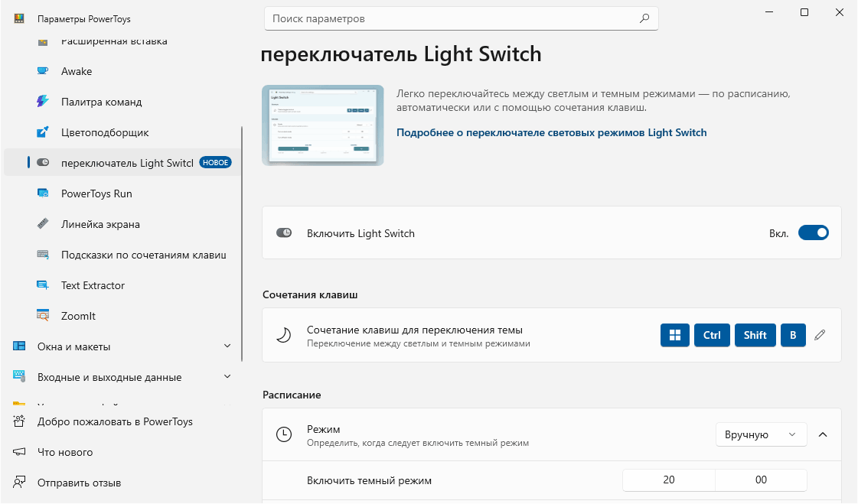This screenshot has height=504, width=858.
Task: Expand Входные и выходные данные group
Action: point(227,377)
